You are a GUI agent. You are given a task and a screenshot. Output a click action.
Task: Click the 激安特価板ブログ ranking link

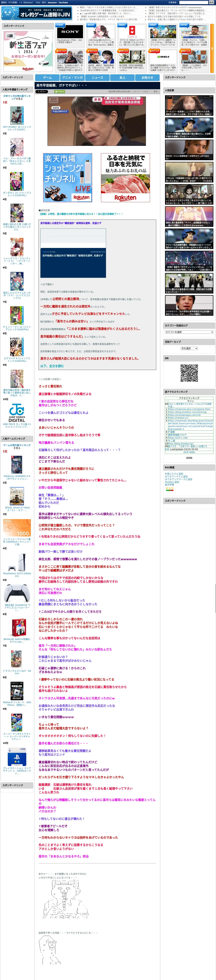tap(177, 435)
